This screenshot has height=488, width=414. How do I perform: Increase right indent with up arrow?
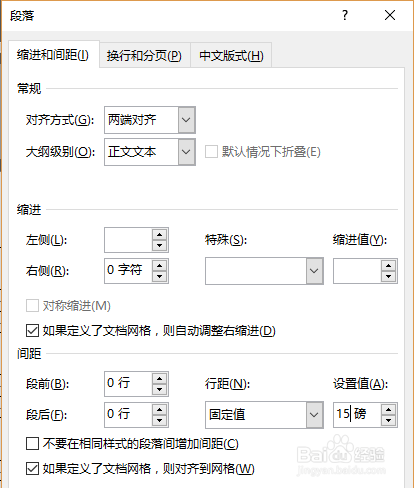tap(159, 266)
